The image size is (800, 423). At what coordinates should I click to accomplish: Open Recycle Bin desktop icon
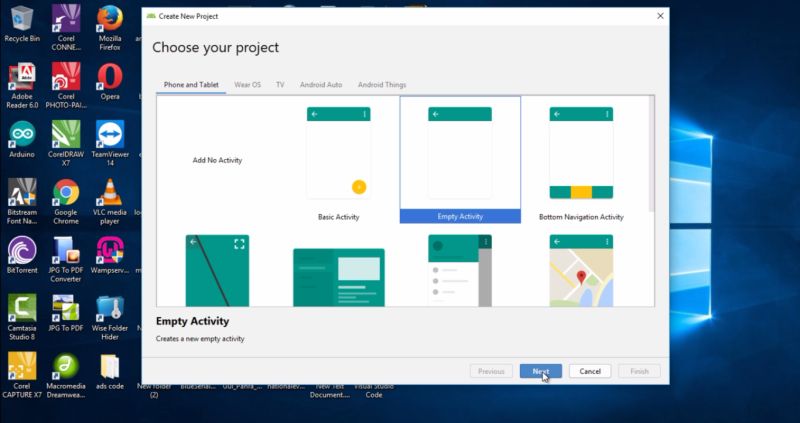[x=22, y=24]
